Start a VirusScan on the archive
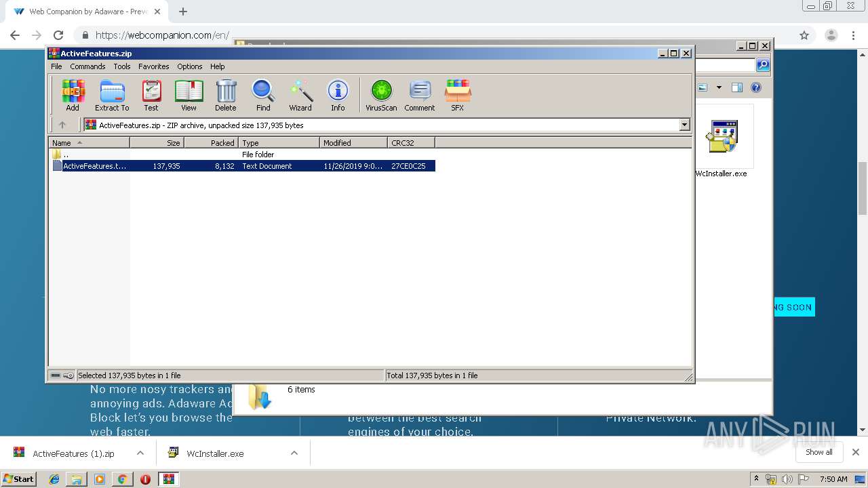 tap(381, 95)
